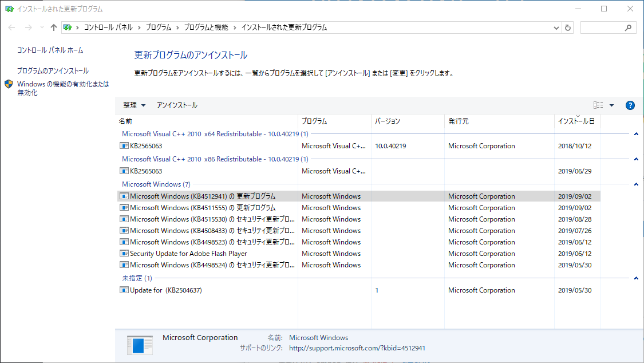Open recent locations dropdown arrow
644x363 pixels.
42,27
